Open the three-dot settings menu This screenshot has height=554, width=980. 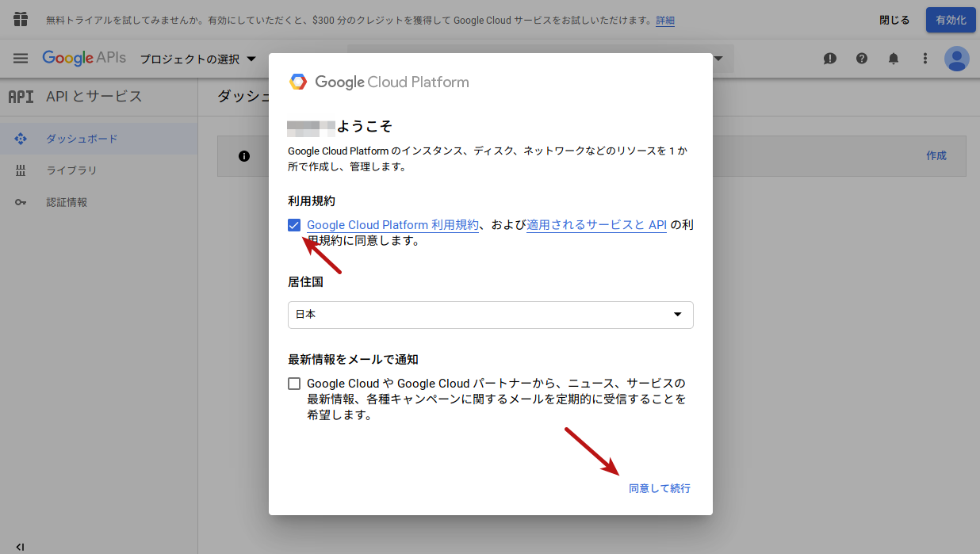(924, 59)
